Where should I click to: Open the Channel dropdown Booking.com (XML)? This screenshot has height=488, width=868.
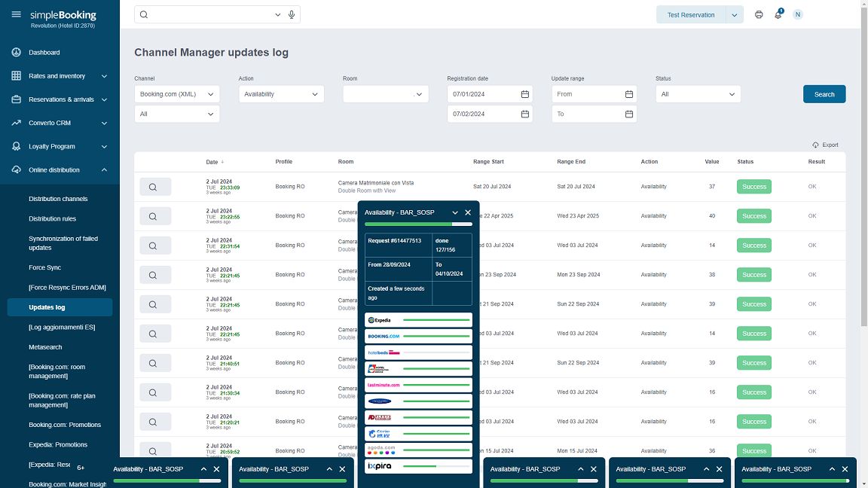click(x=177, y=94)
